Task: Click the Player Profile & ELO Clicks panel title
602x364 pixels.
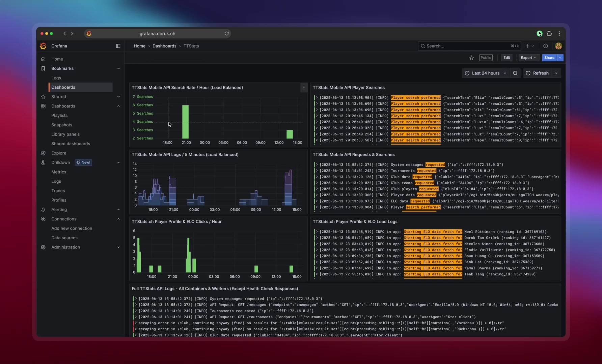Action: pos(176,222)
